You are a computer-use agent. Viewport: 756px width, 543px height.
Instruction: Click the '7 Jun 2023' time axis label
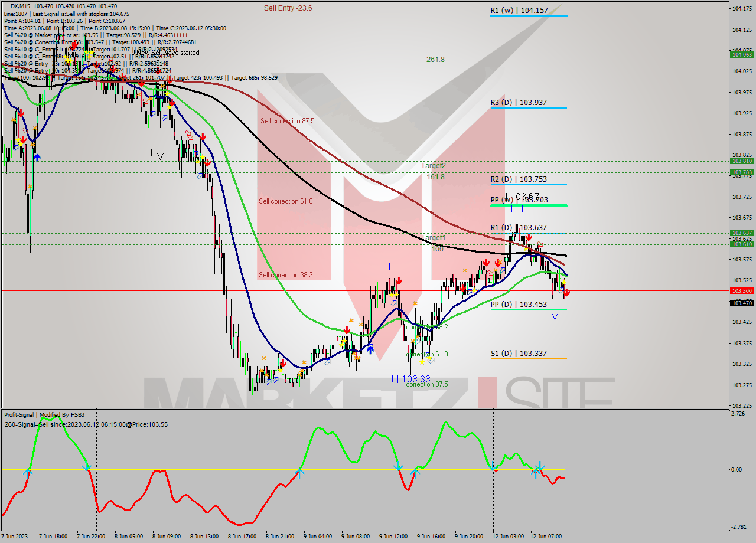(x=15, y=537)
